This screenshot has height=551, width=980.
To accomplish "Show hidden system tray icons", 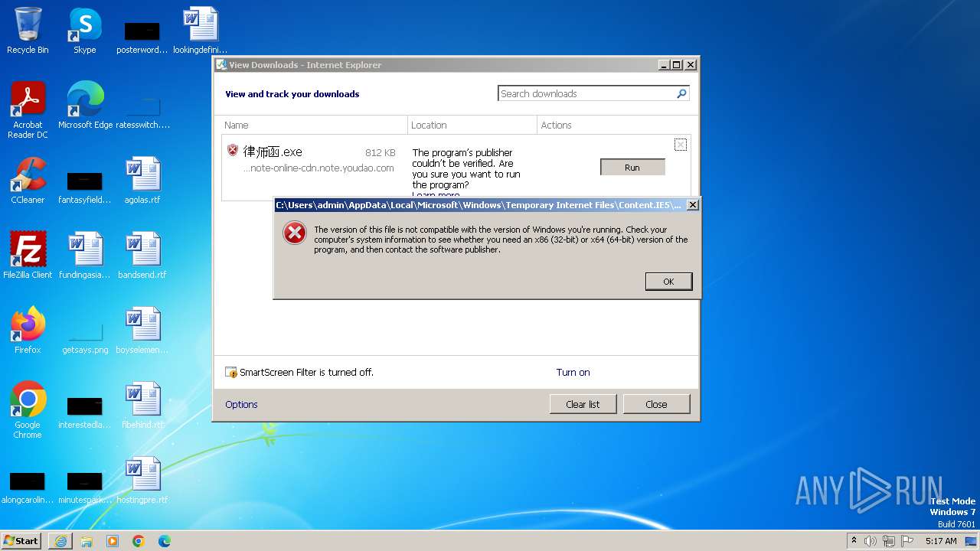I will pyautogui.click(x=854, y=541).
